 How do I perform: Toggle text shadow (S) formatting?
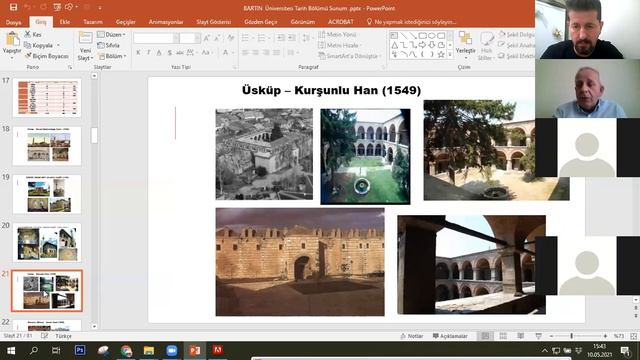169,52
